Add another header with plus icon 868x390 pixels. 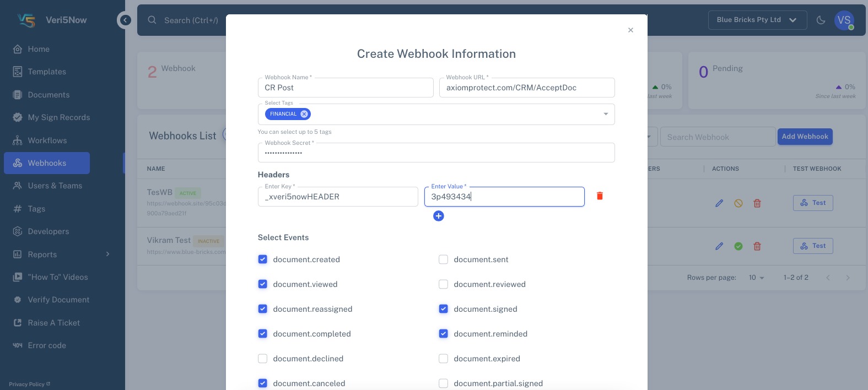[439, 216]
